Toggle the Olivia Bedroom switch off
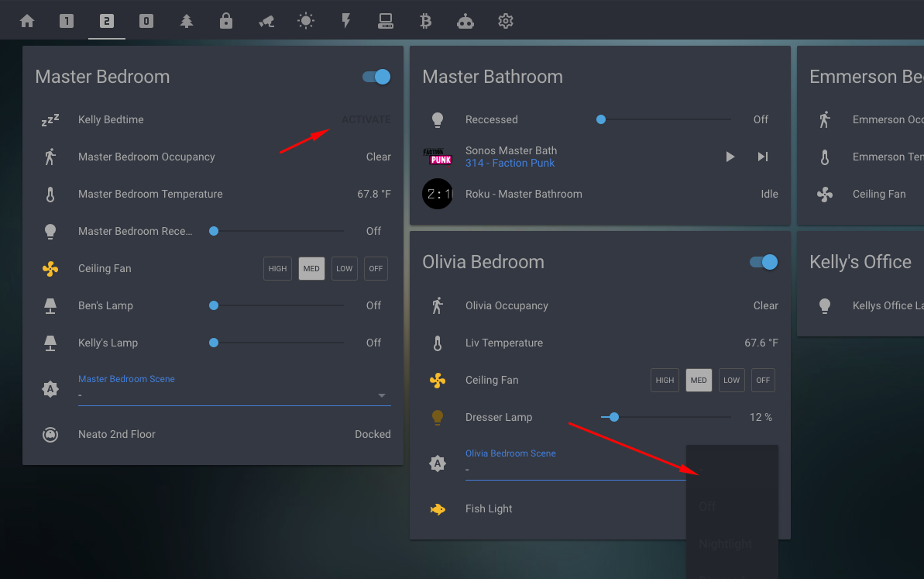This screenshot has height=579, width=924. point(763,262)
